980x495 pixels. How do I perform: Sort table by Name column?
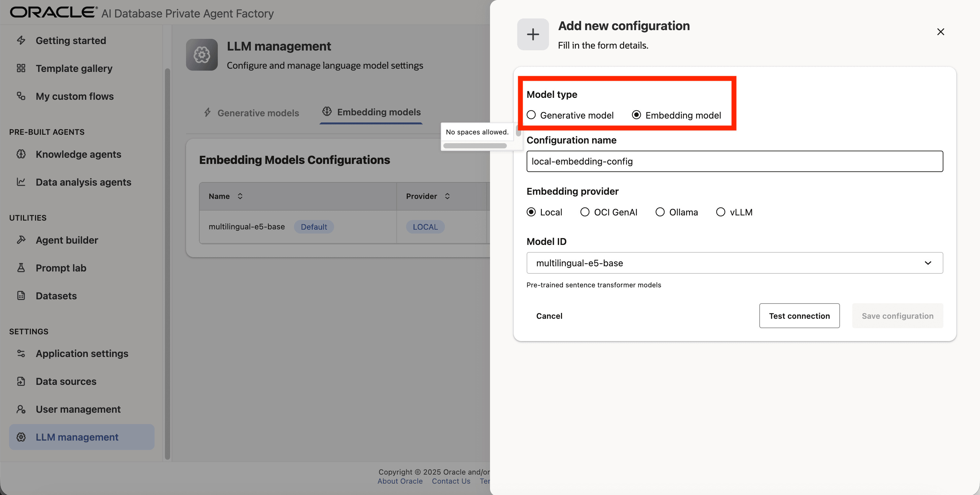(240, 196)
